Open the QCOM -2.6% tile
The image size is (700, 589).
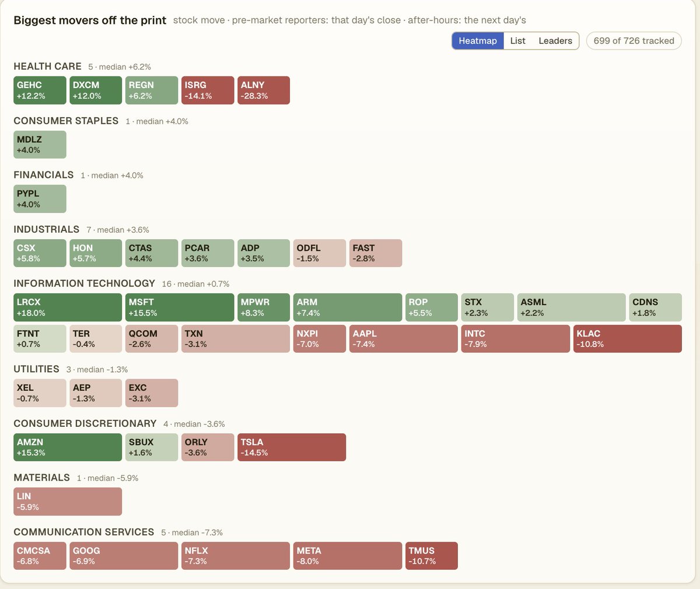pyautogui.click(x=152, y=339)
